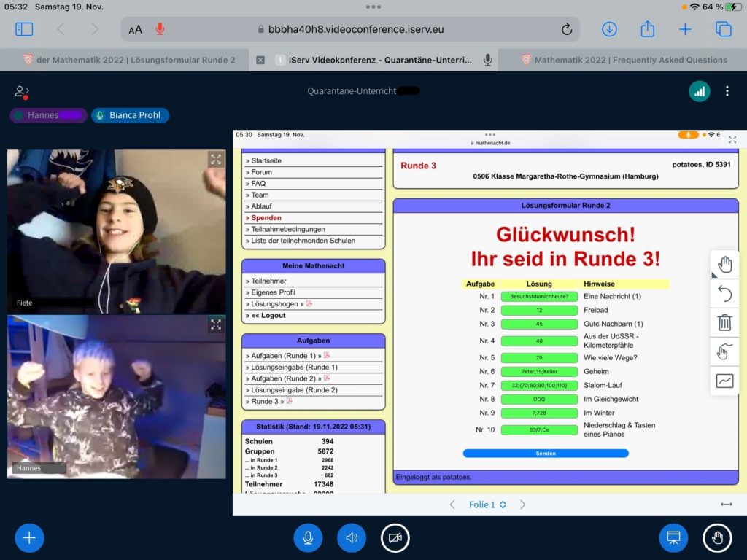This screenshot has height=560, width=747.
Task: Open Teilnahmebedingungen in the sidebar
Action: (x=287, y=229)
